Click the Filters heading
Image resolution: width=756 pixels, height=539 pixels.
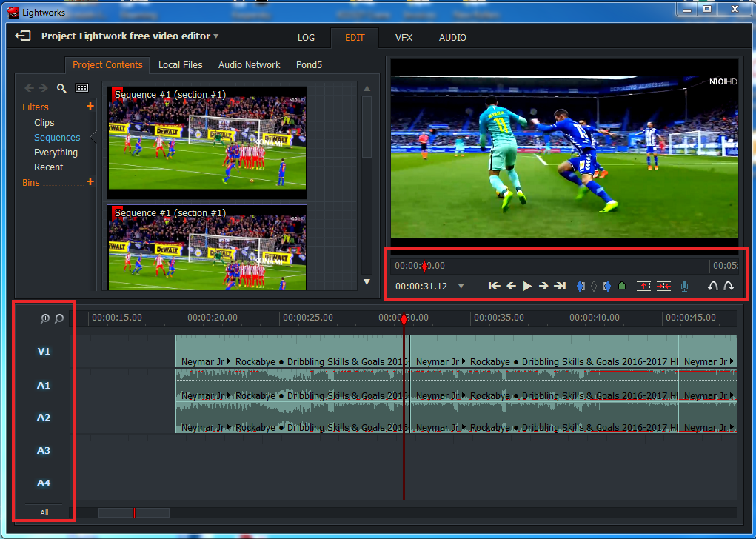[x=36, y=107]
